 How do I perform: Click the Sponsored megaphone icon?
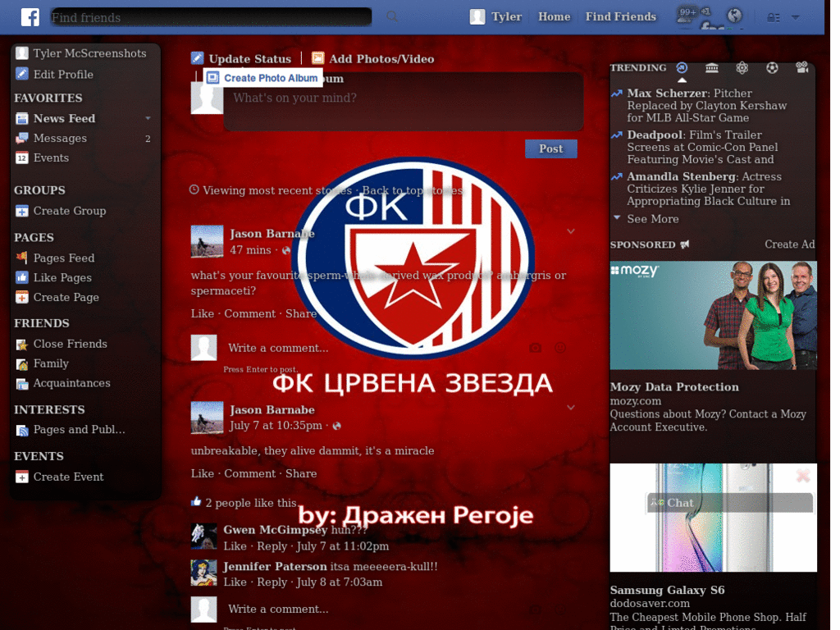click(685, 244)
